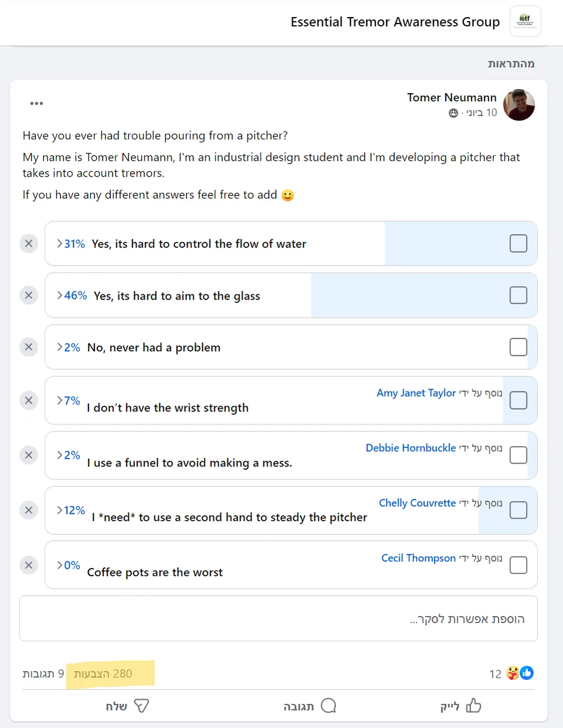Open the reaction emojis summary

[x=520, y=673]
